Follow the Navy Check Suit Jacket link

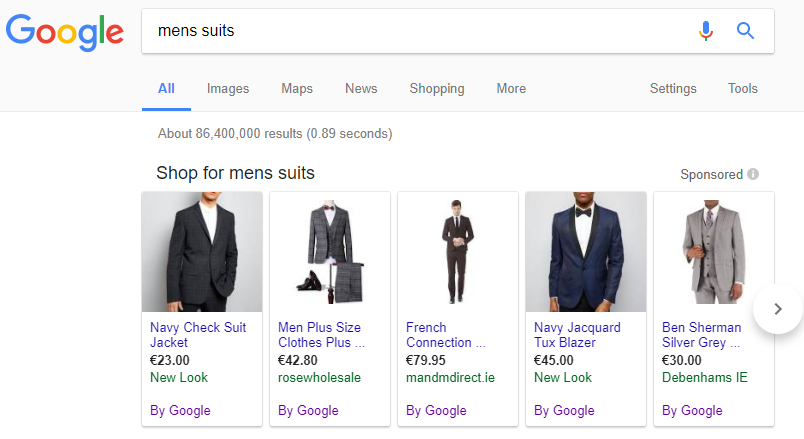(198, 335)
